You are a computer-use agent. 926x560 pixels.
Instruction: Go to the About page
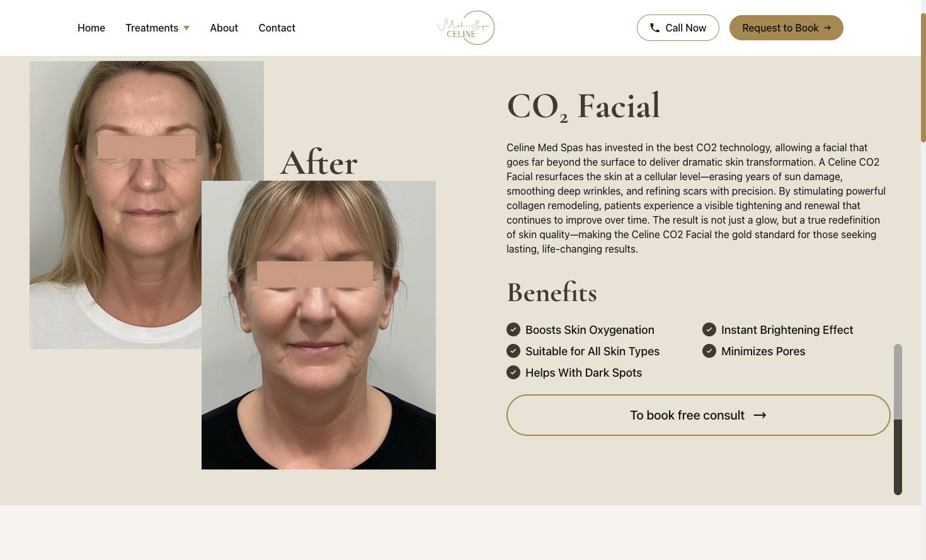pos(224,28)
